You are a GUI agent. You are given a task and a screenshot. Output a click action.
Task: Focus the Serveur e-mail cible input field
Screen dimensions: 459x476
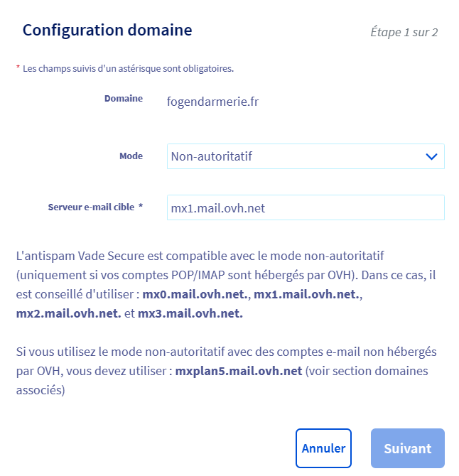(306, 208)
